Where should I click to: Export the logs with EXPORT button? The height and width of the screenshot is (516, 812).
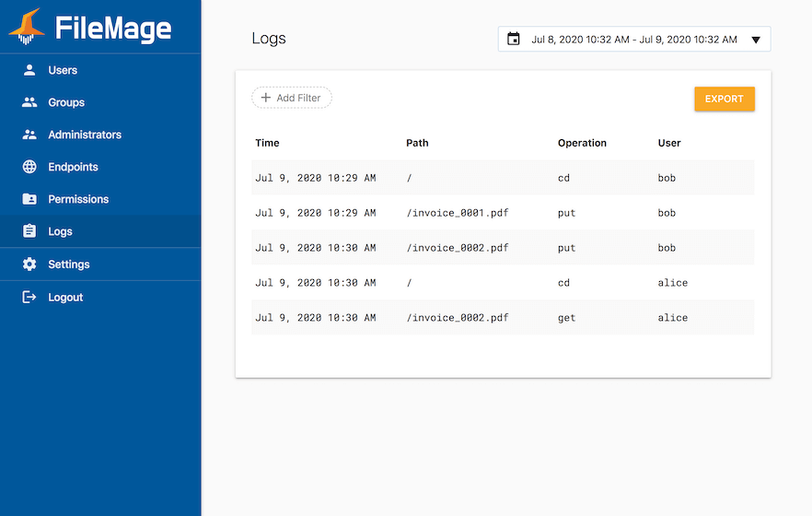(x=724, y=99)
